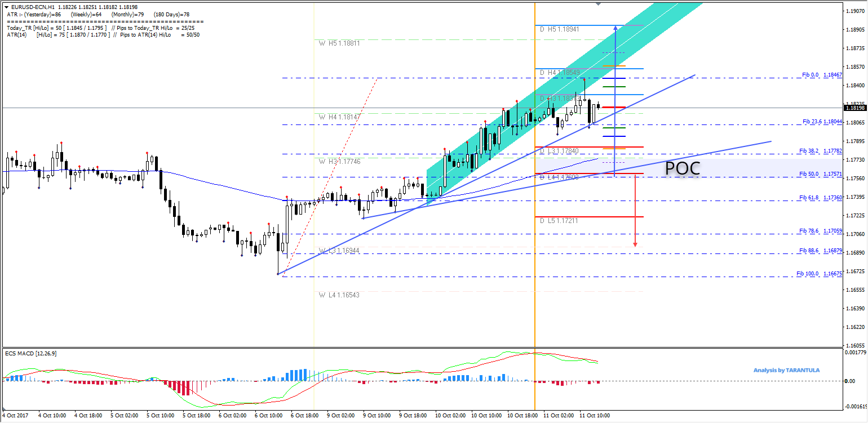Click the grey chart shift triangle marker
The width and height of the screenshot is (868, 423).
point(598,4)
